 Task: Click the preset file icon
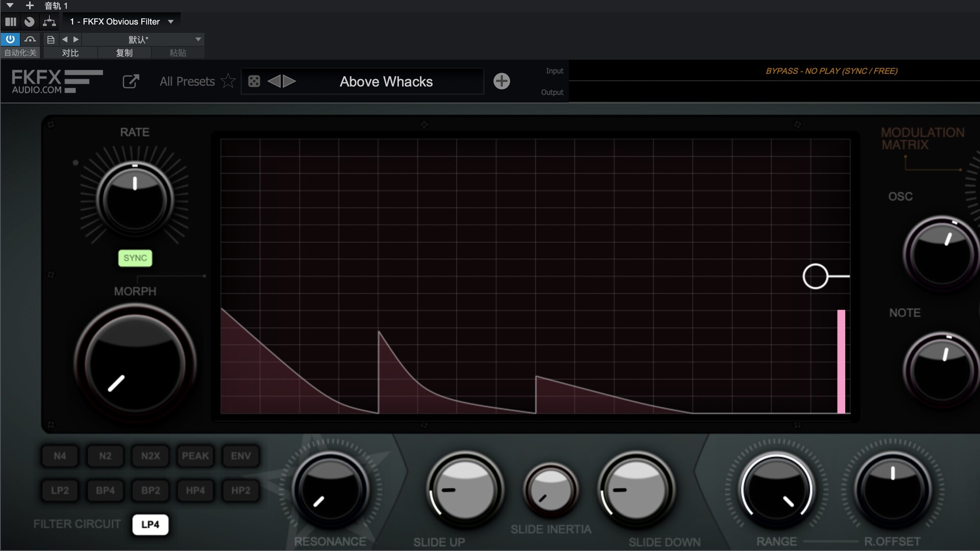point(51,39)
